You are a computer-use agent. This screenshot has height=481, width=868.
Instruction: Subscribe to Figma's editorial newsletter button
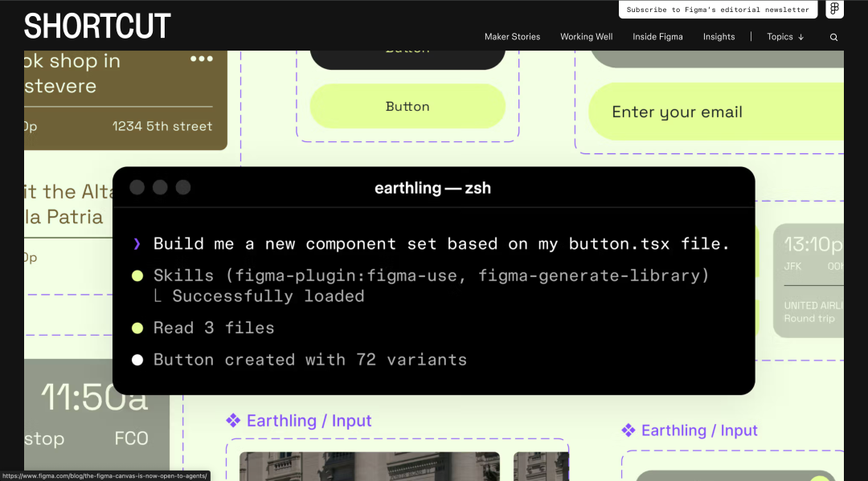[x=718, y=10]
